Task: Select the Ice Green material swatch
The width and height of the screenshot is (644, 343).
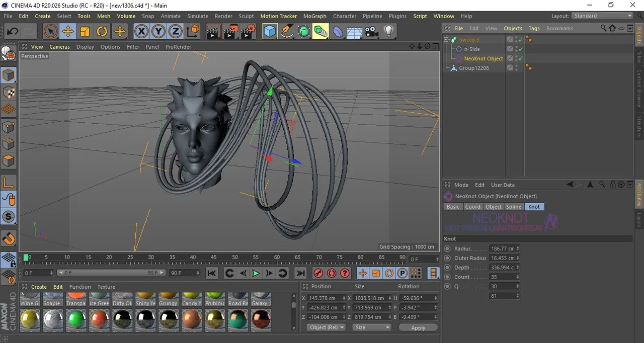Action: click(x=99, y=300)
